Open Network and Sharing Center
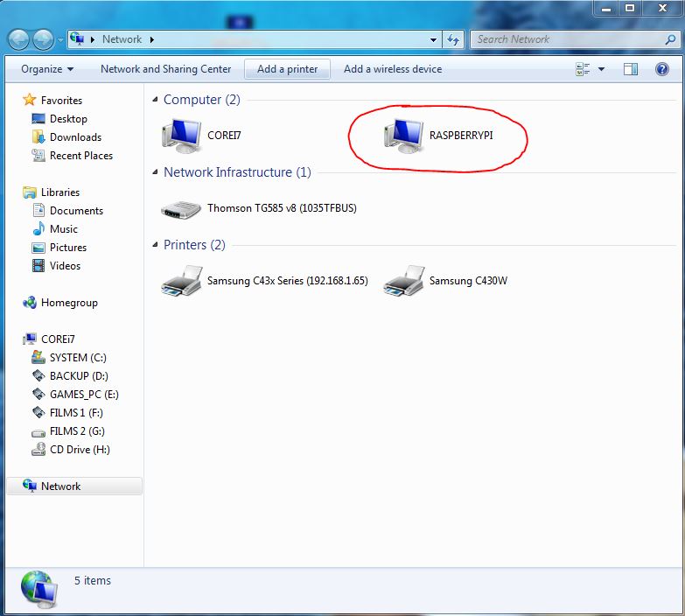Viewport: 685px width, 616px height. pos(165,69)
